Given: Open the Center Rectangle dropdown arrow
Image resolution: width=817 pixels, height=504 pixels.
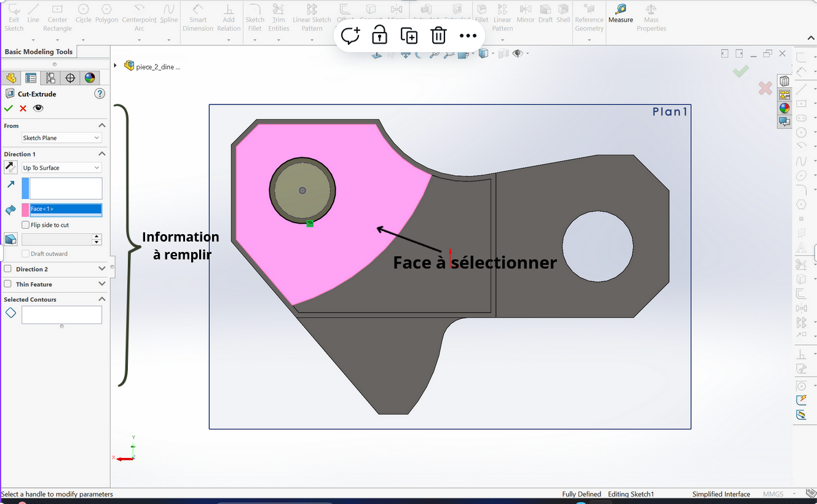Looking at the screenshot, I should point(57,40).
